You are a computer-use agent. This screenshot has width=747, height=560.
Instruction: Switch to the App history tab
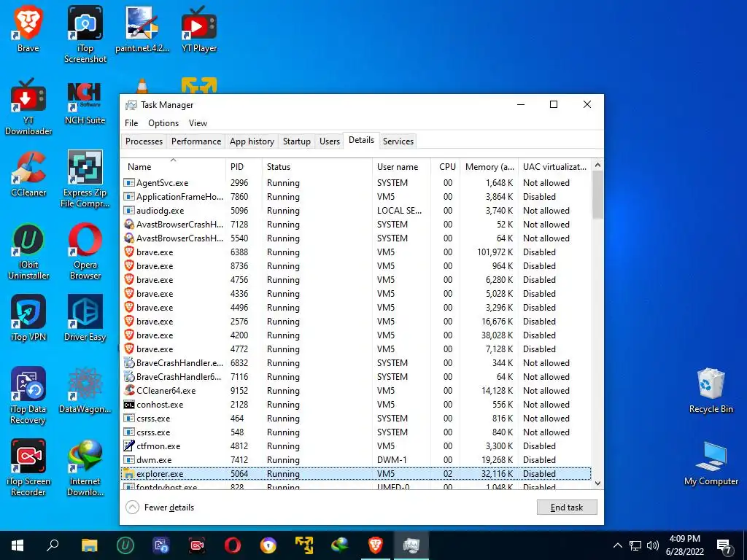[252, 141]
